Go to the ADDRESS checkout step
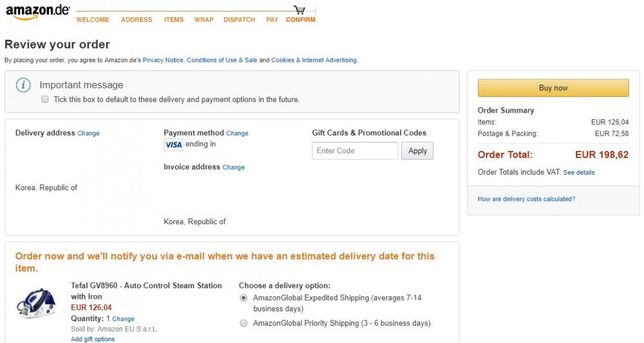Screen dimensions: 644x343 (x=137, y=20)
